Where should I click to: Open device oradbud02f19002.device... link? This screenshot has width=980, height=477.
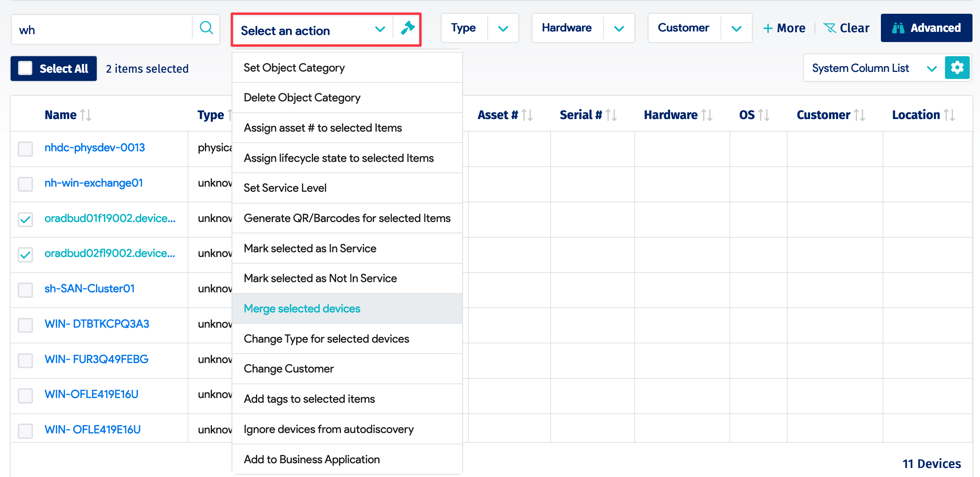coord(110,253)
